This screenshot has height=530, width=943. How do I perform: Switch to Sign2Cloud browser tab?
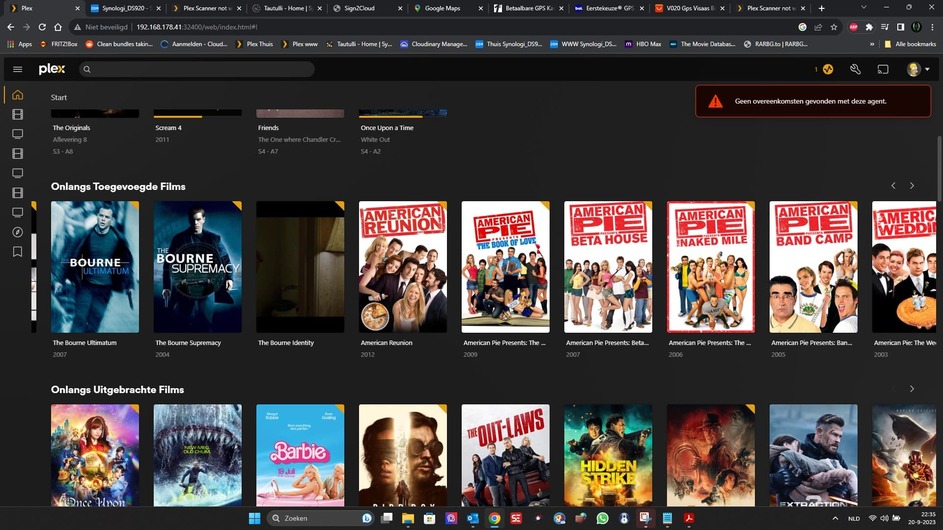click(367, 8)
